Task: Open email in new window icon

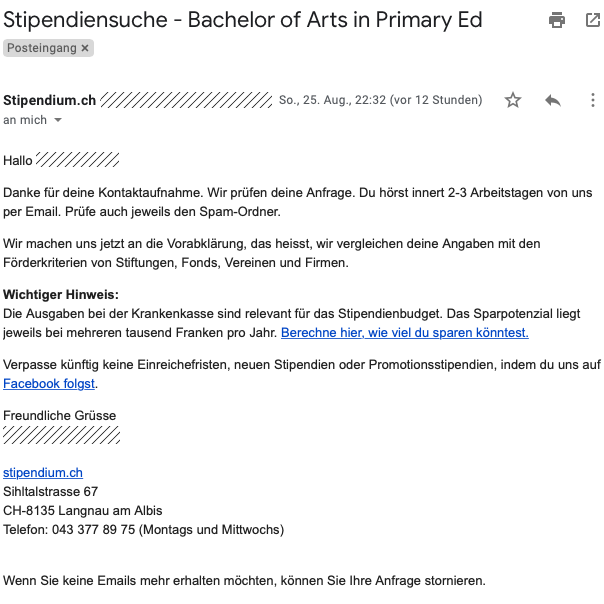Action: point(592,20)
